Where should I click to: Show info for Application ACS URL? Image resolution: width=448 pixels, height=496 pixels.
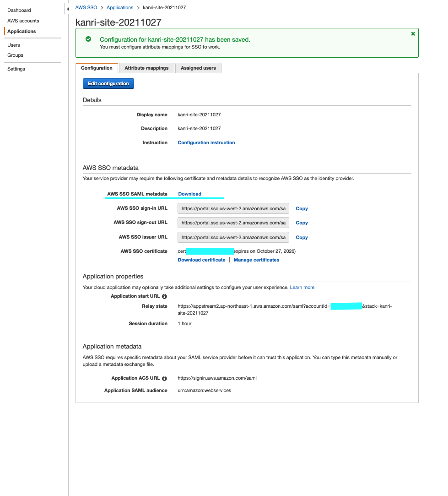pyautogui.click(x=164, y=378)
